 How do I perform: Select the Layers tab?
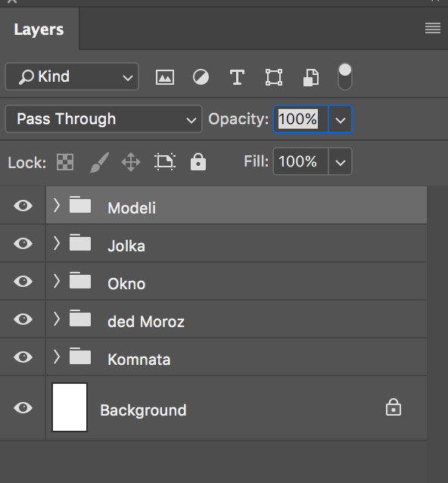[39, 30]
